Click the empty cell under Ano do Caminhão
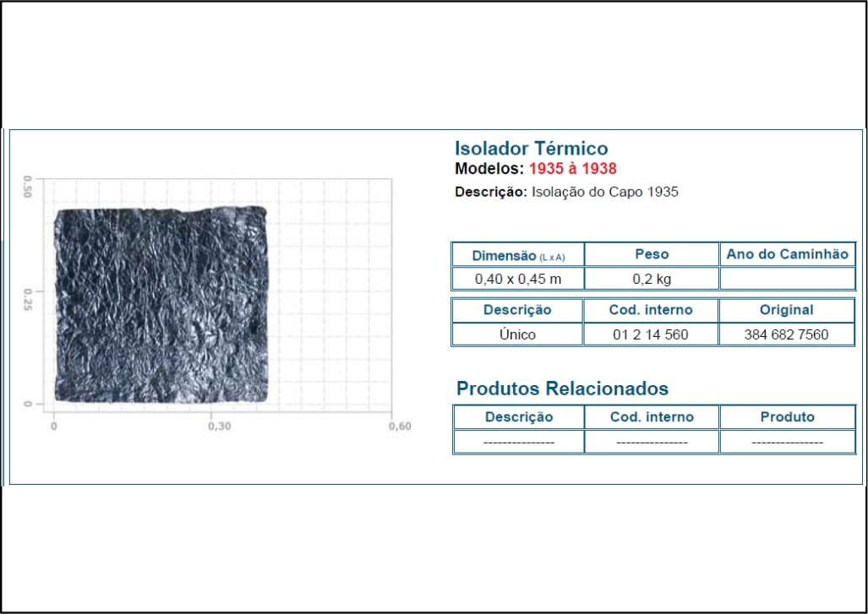The width and height of the screenshot is (868, 614). pos(787,279)
